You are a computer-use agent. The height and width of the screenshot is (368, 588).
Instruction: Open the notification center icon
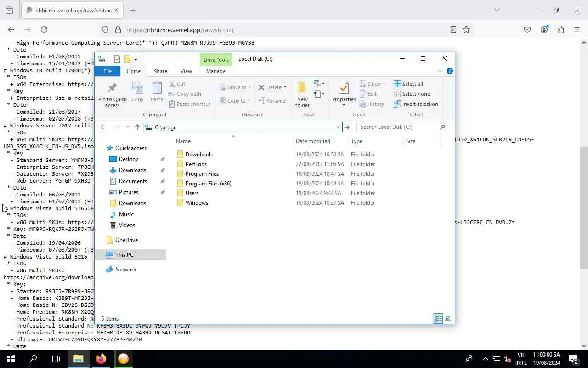coord(573,359)
